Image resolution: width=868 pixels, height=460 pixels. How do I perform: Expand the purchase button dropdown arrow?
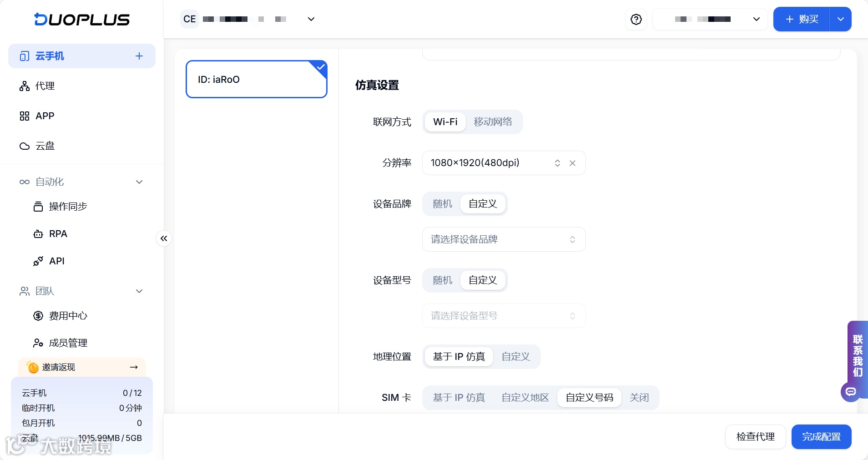click(x=841, y=19)
